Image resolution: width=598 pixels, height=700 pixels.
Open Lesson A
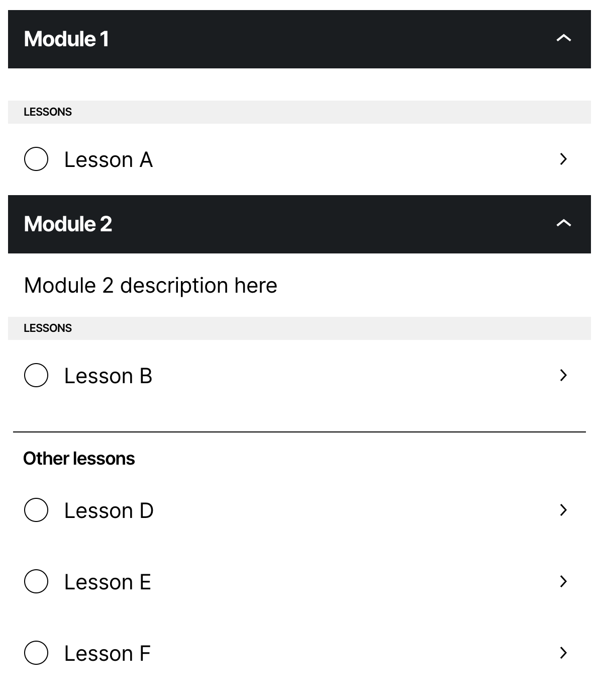pyautogui.click(x=109, y=159)
